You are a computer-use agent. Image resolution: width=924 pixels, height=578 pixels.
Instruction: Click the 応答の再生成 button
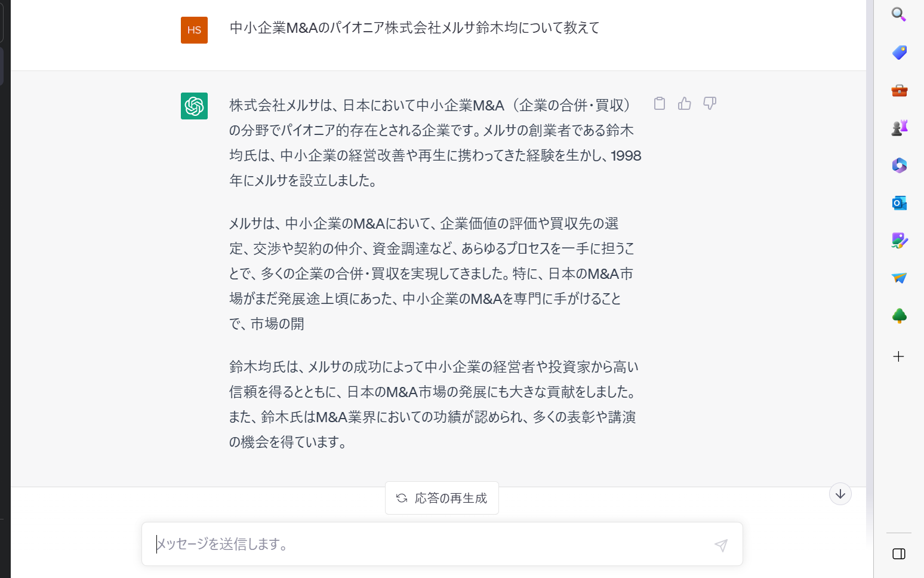click(442, 498)
